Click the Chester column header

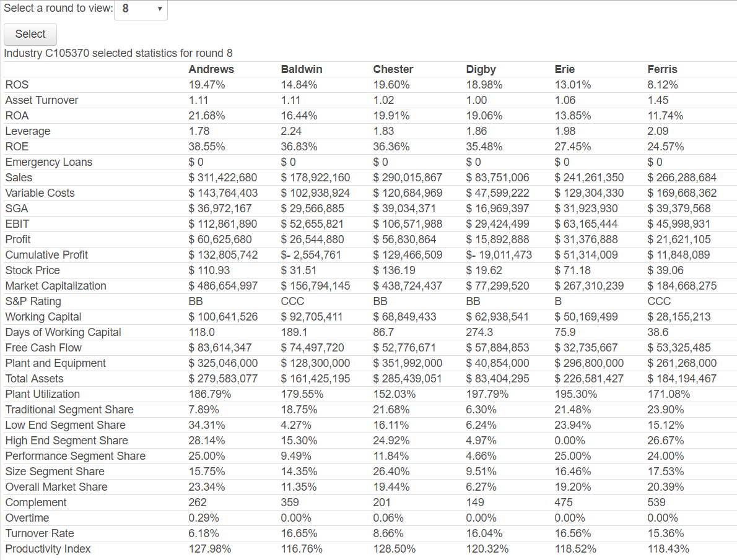(x=393, y=69)
